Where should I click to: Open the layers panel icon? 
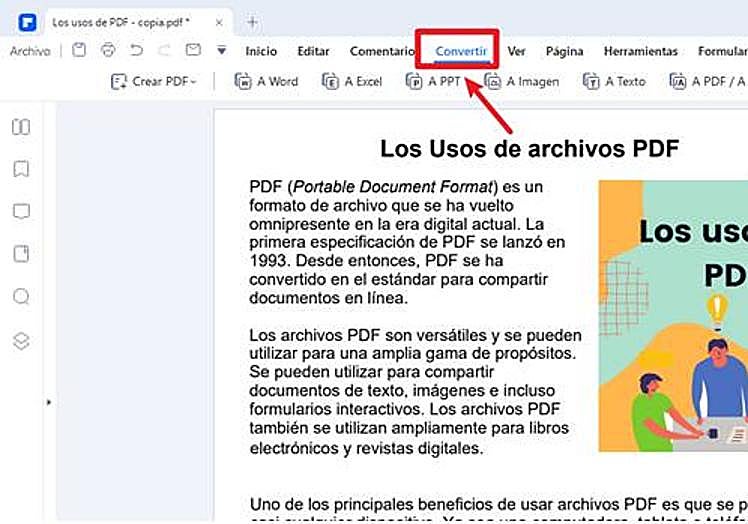(20, 340)
